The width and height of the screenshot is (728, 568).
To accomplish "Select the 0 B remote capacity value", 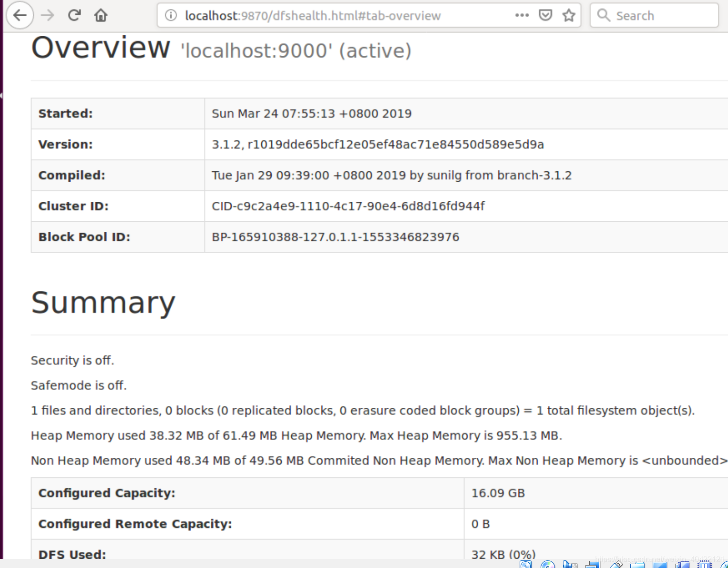I will pos(481,524).
